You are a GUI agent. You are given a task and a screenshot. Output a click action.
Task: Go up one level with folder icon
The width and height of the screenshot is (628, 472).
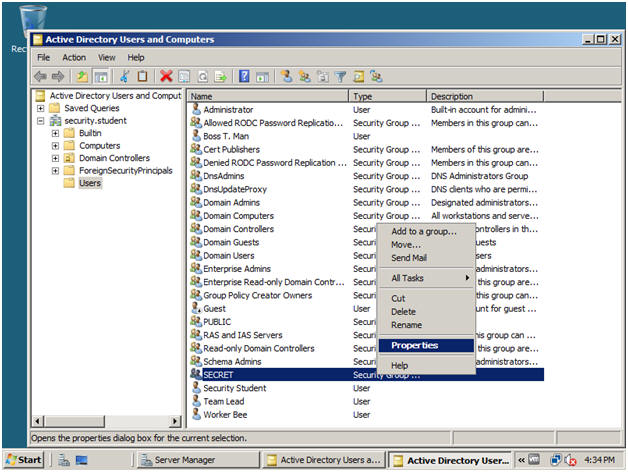tap(82, 76)
